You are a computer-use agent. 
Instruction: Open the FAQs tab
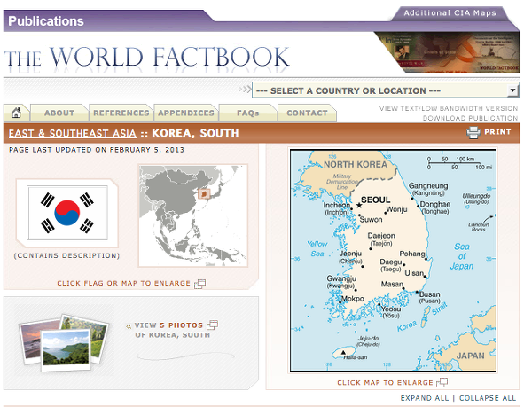[248, 113]
